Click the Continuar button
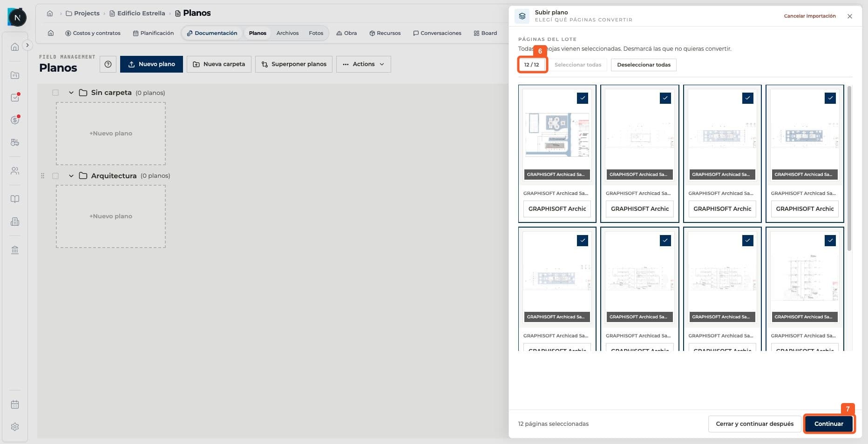868x444 pixels. tap(829, 424)
